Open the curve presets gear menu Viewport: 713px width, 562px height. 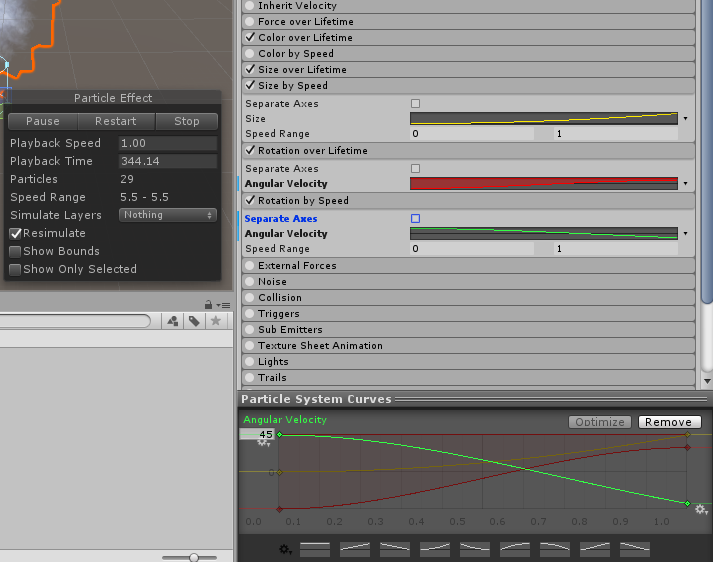tap(285, 549)
